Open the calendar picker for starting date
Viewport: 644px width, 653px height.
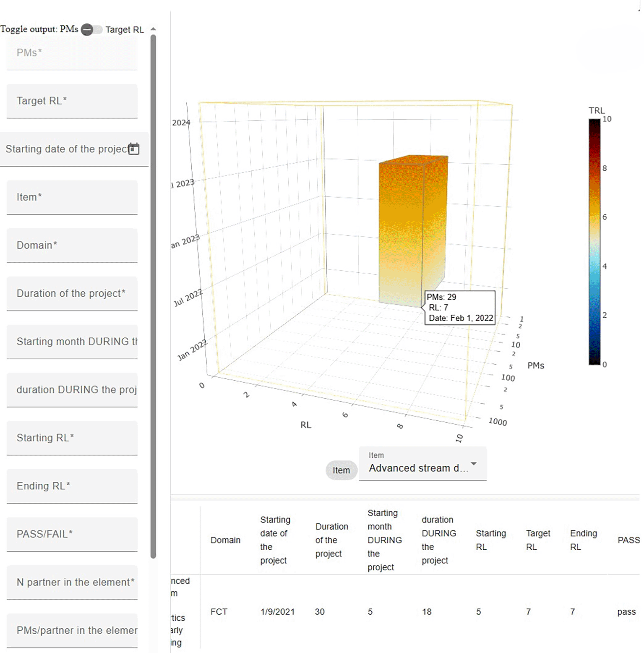(134, 149)
